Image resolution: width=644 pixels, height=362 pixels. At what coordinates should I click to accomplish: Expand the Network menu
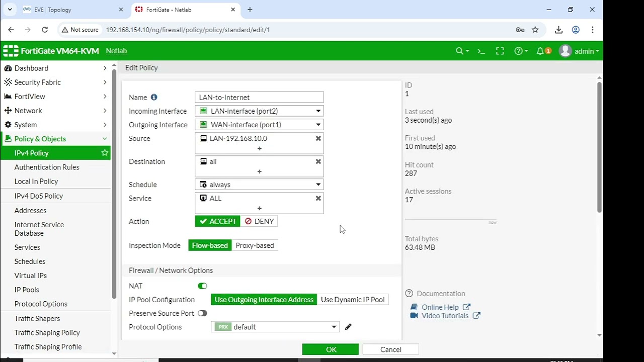56,110
